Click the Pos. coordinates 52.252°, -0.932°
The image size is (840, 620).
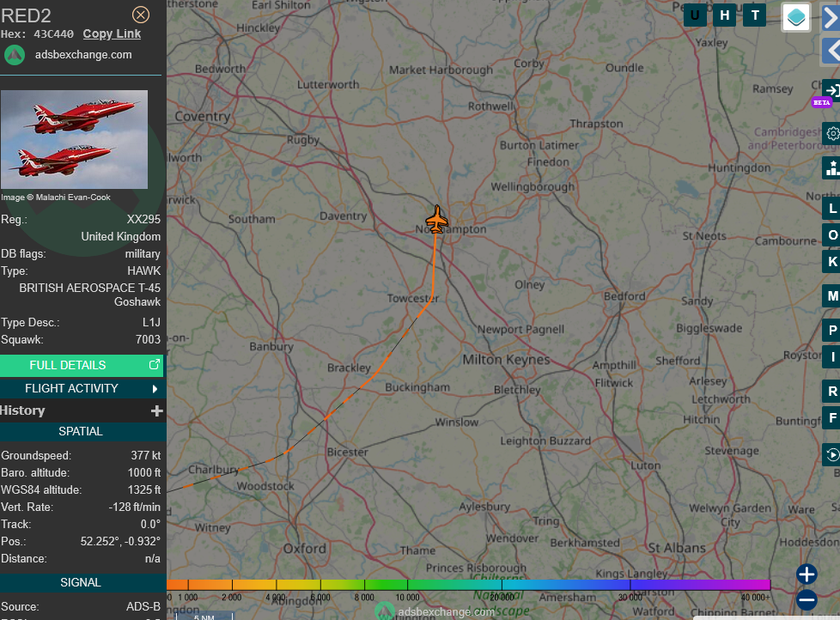coord(120,541)
